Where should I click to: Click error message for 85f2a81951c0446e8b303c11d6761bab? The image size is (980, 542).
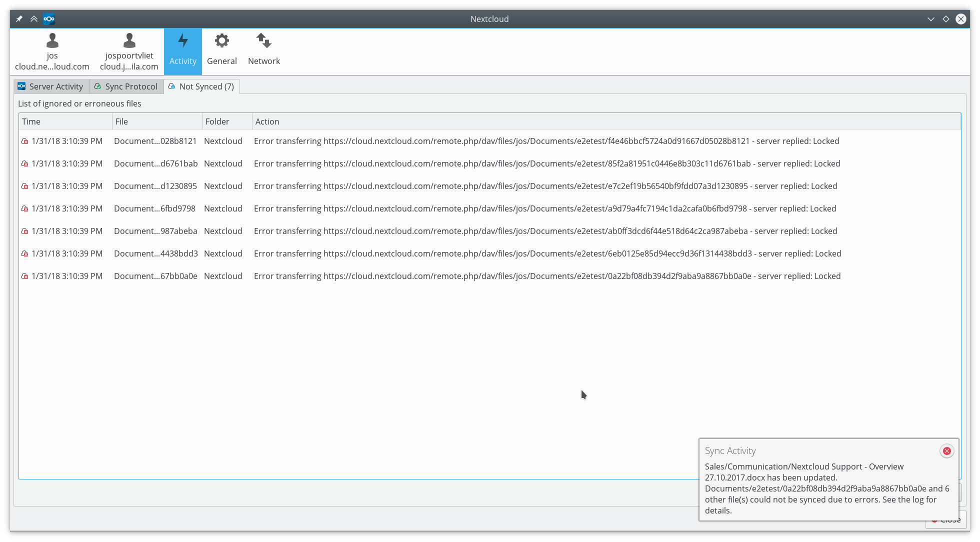547,163
